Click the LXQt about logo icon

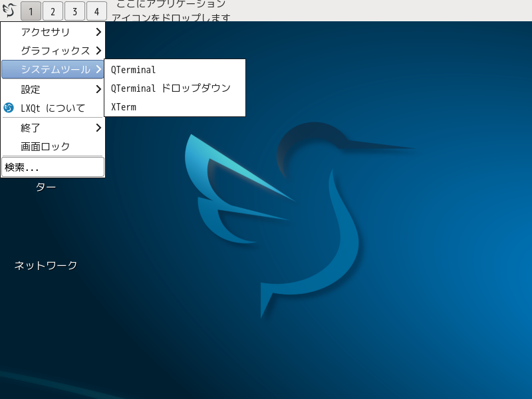[x=9, y=108]
